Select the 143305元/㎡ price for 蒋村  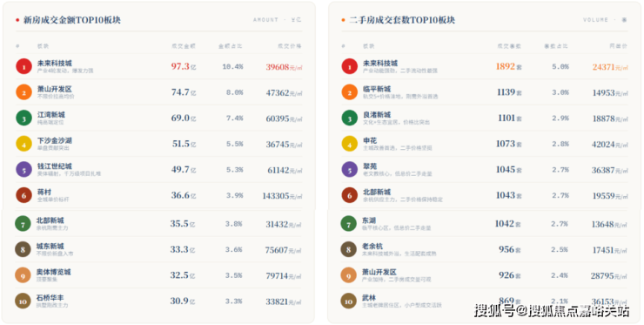coord(282,196)
